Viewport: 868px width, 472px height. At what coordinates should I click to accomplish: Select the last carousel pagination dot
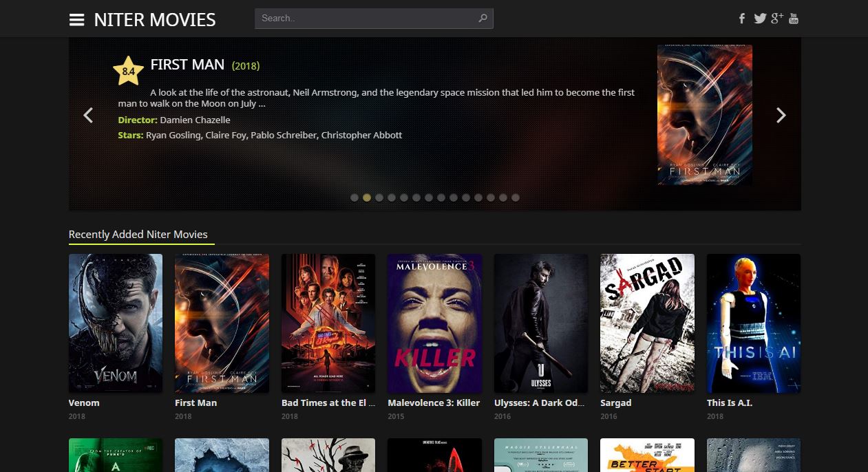516,197
